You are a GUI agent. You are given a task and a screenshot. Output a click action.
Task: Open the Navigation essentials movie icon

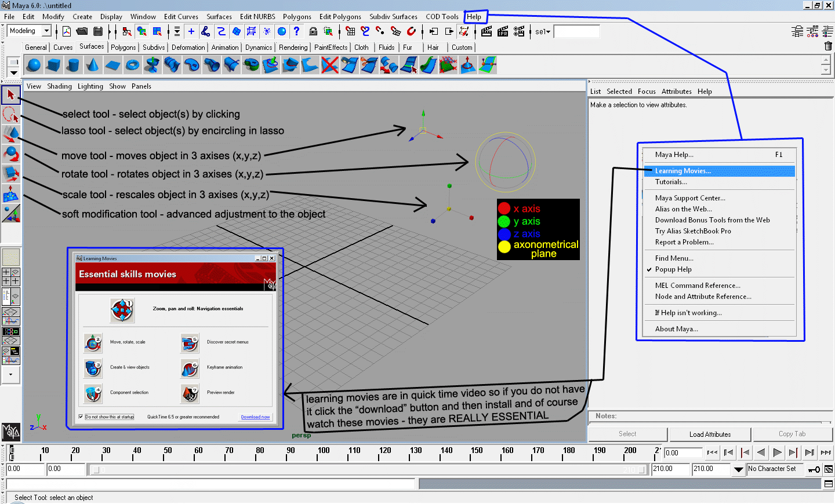coord(122,311)
